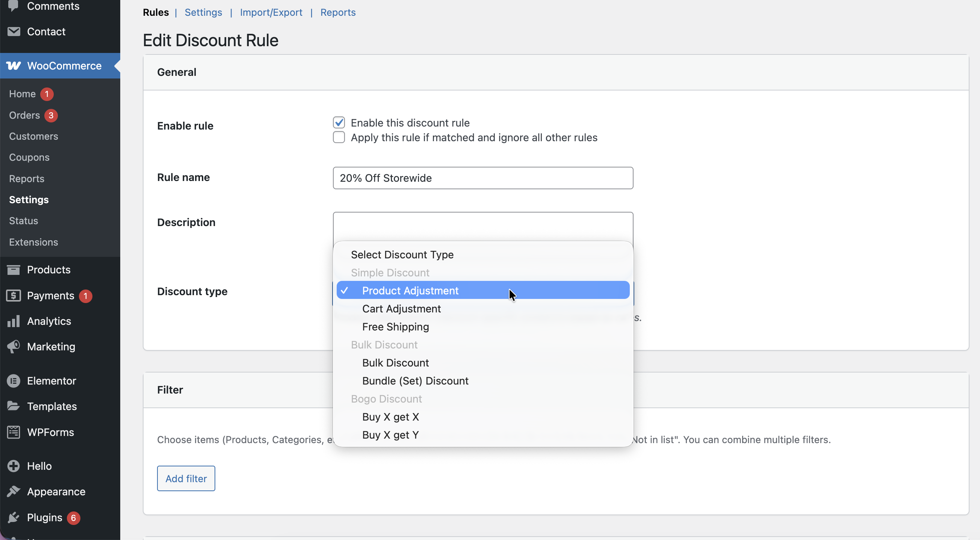Click the Templates folder icon
The image size is (980, 540).
click(x=14, y=406)
